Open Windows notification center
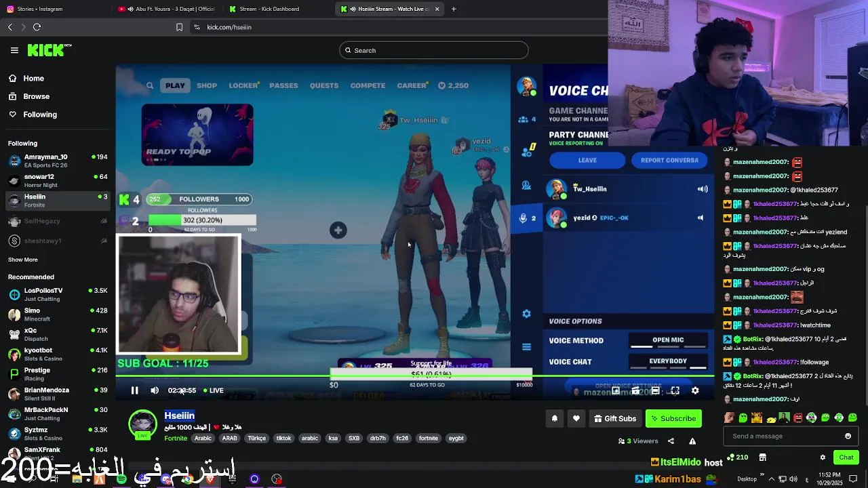 click(853, 479)
